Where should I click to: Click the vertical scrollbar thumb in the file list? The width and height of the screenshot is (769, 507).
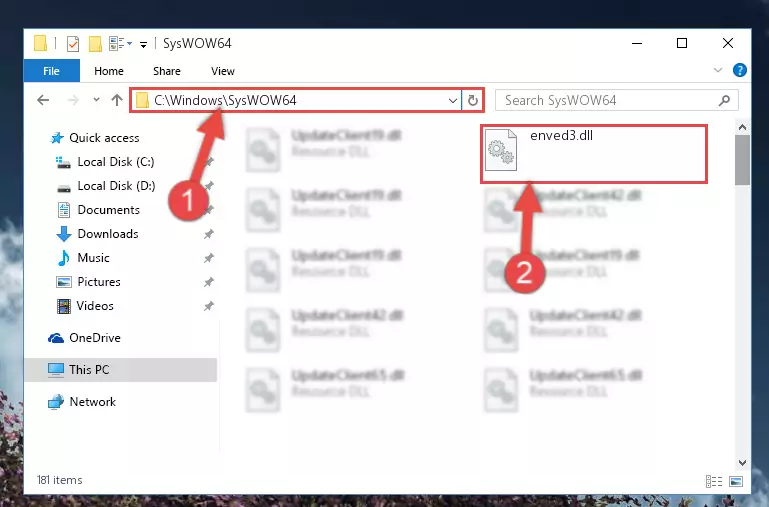(x=742, y=160)
